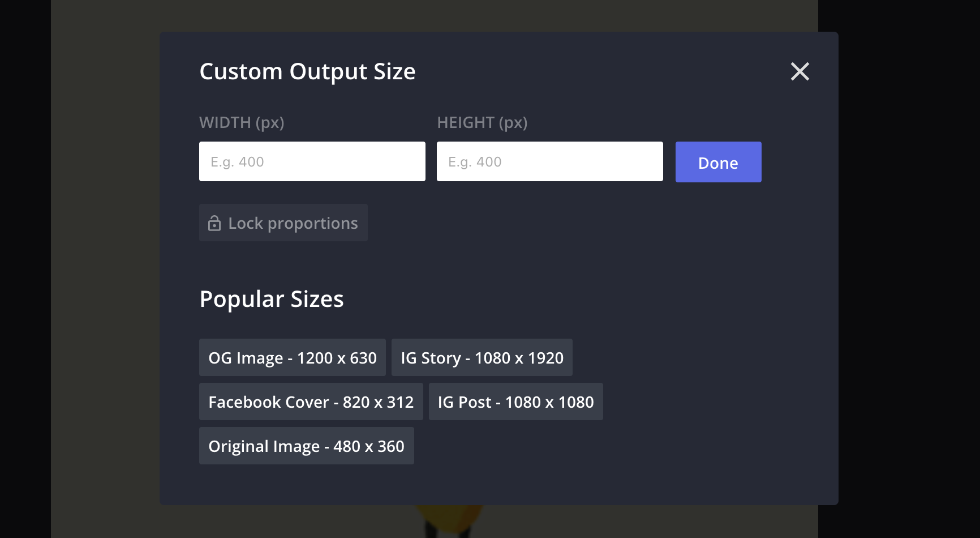The image size is (980, 538).
Task: Pick Facebook Cover 820 x 312 preset
Action: tap(311, 402)
